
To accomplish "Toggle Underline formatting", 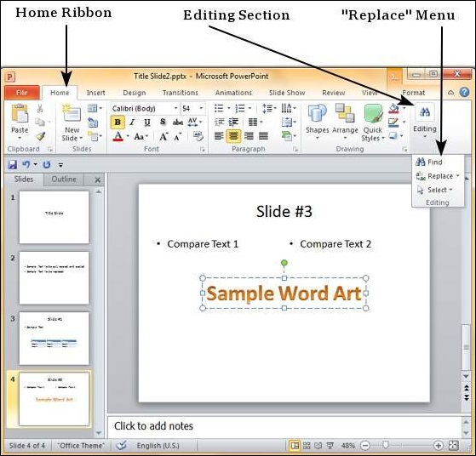I will click(x=147, y=123).
